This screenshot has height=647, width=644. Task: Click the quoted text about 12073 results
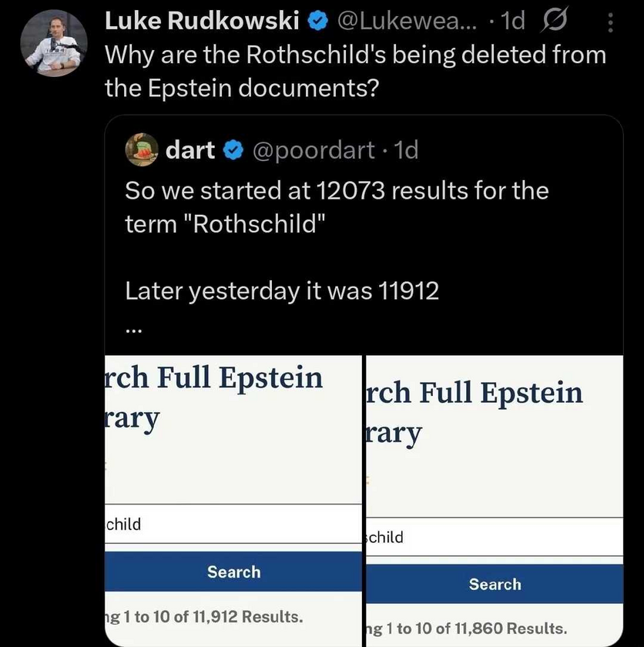point(336,206)
